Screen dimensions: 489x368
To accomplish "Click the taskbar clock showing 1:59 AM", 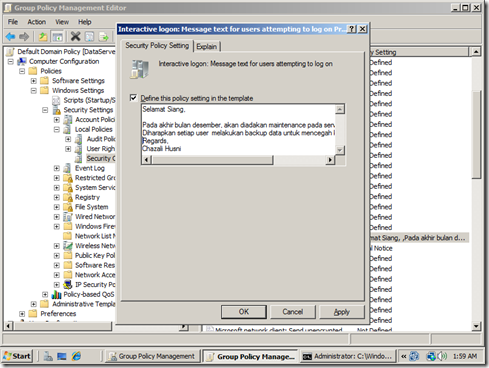I will 465,356.
